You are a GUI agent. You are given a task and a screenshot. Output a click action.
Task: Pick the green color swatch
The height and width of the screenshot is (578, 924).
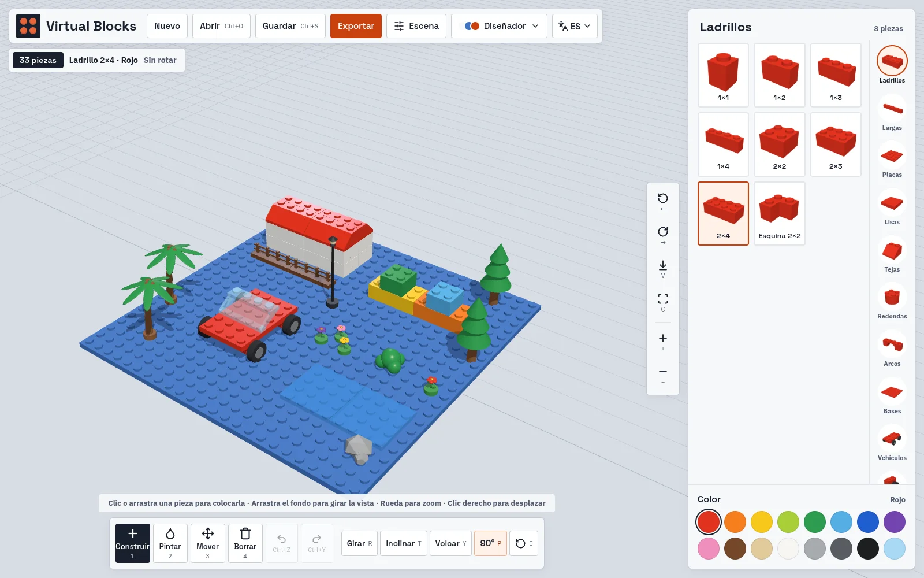click(x=815, y=522)
